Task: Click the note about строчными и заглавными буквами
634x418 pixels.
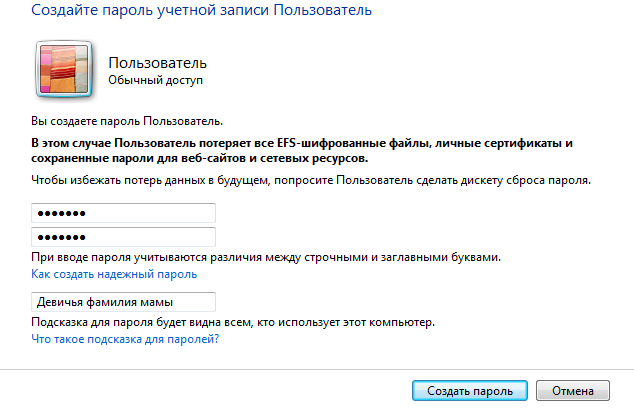Action: [266, 257]
